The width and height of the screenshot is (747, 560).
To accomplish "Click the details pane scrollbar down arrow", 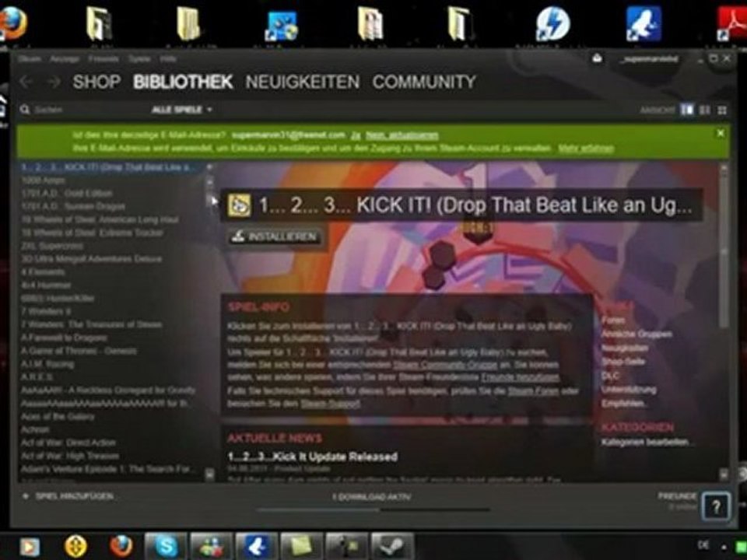I will (x=724, y=474).
